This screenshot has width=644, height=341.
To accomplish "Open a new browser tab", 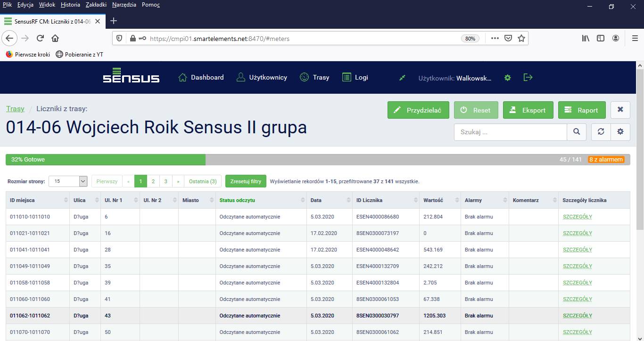I will coord(113,21).
